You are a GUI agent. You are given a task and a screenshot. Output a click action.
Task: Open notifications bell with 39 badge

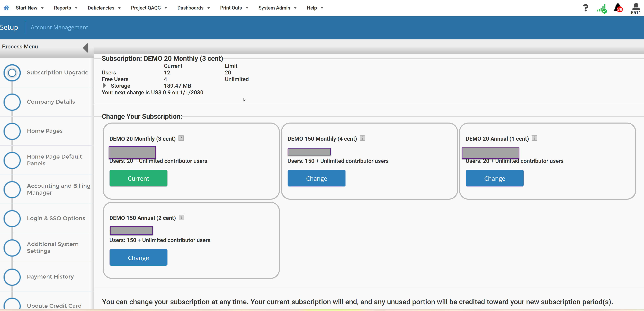(x=618, y=8)
